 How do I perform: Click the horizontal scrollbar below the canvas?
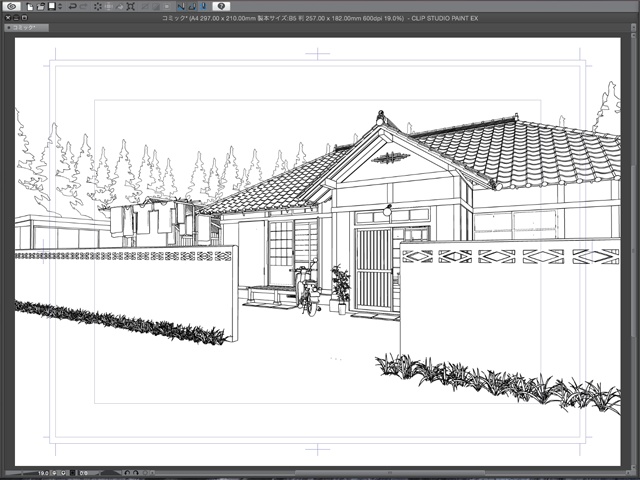(392, 473)
